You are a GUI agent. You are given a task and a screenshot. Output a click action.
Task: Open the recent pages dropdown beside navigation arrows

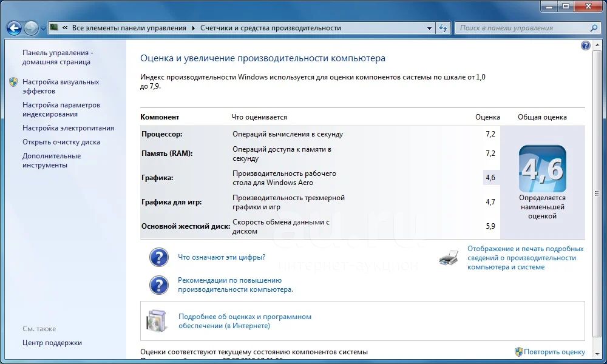click(43, 29)
